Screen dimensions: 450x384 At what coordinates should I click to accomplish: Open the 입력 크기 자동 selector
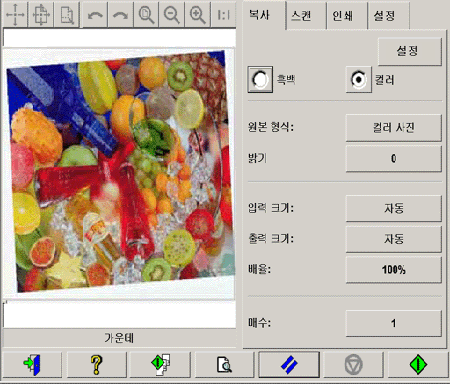tap(394, 208)
